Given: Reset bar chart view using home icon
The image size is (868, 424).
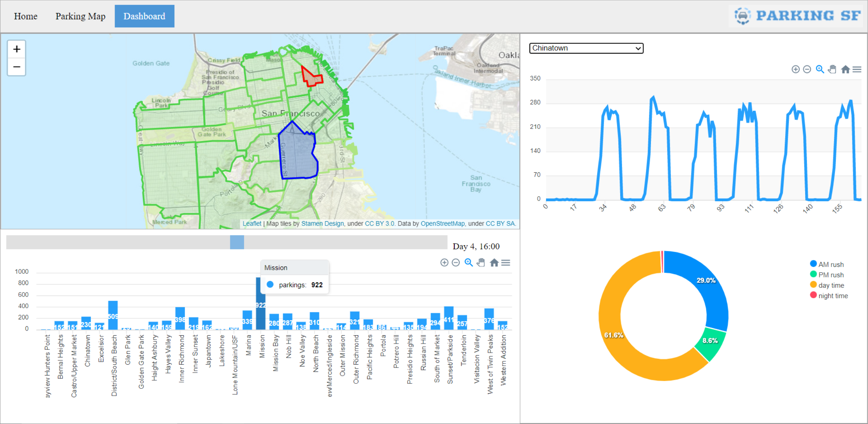Looking at the screenshot, I should [494, 263].
